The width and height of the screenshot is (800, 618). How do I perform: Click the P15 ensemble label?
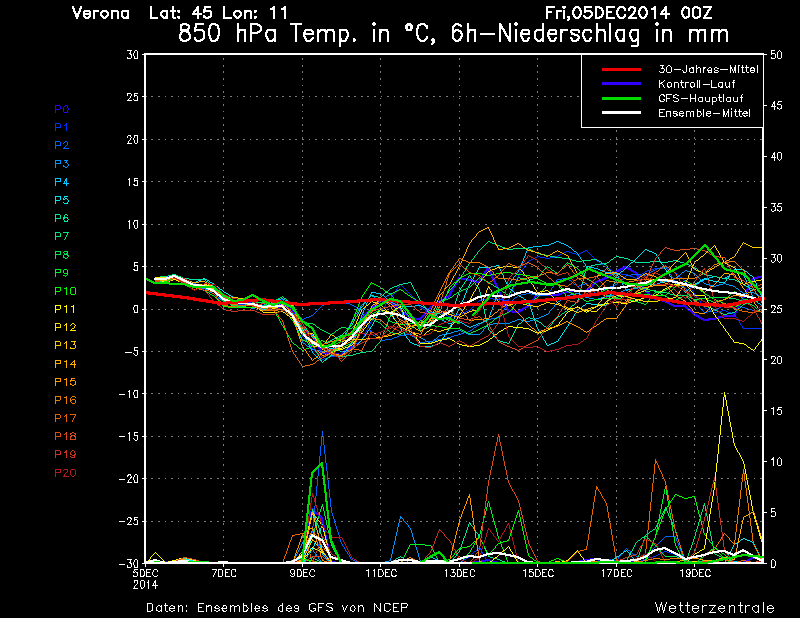pos(65,382)
